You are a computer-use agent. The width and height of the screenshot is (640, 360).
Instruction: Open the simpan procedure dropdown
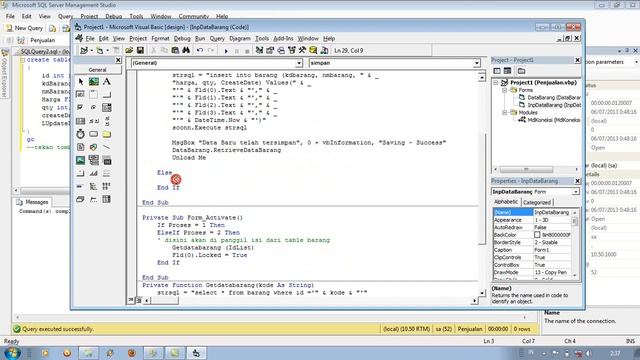pos(477,63)
